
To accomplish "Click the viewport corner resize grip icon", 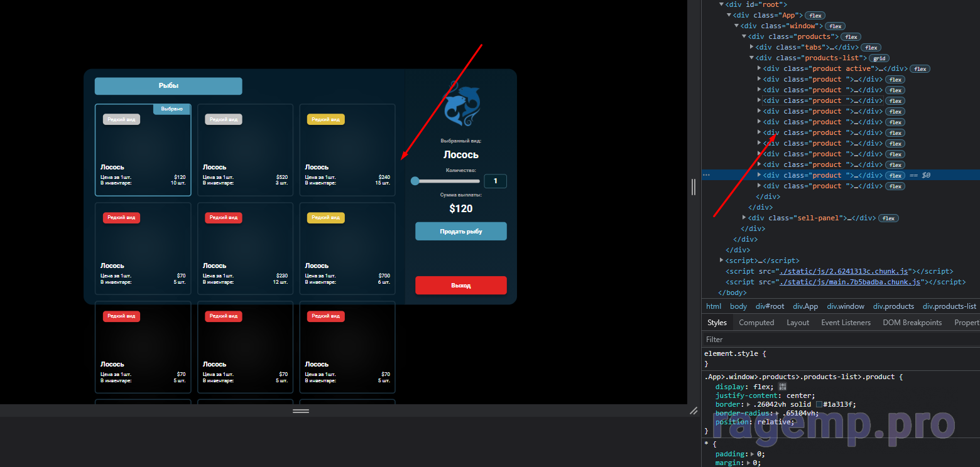I will pos(694,411).
